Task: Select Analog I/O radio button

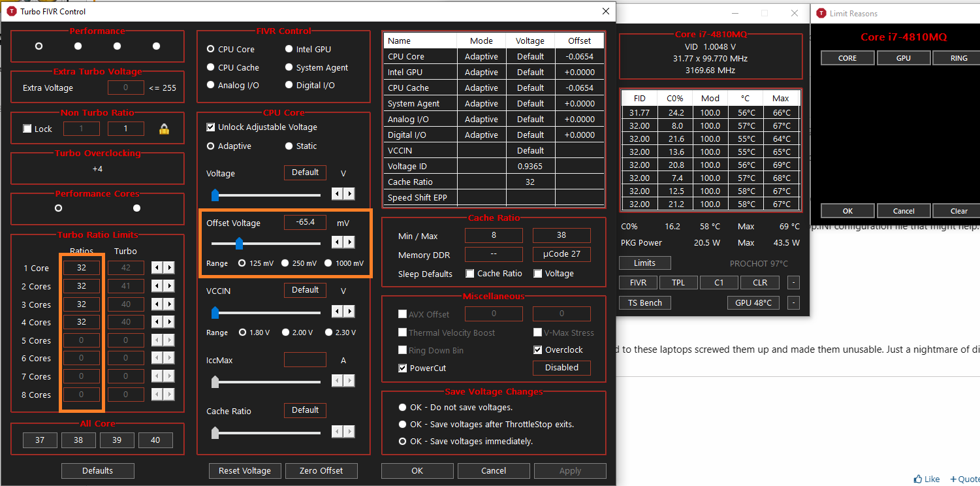Action: tap(210, 85)
